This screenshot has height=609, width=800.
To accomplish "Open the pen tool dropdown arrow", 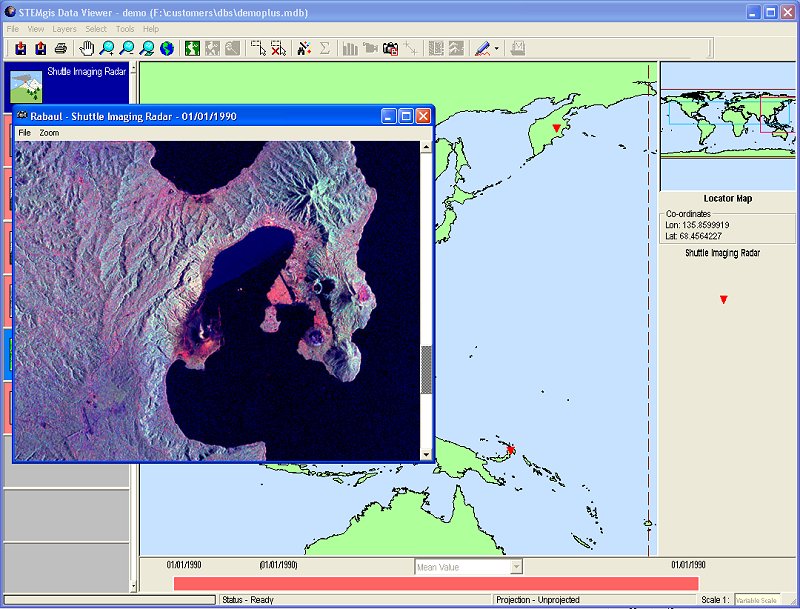I will (497, 48).
